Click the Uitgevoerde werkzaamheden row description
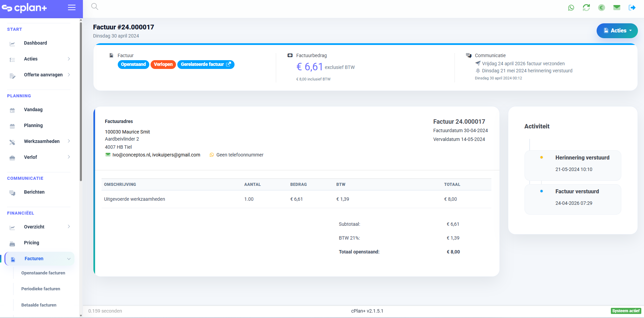Image resolution: width=644 pixels, height=318 pixels. [x=134, y=199]
